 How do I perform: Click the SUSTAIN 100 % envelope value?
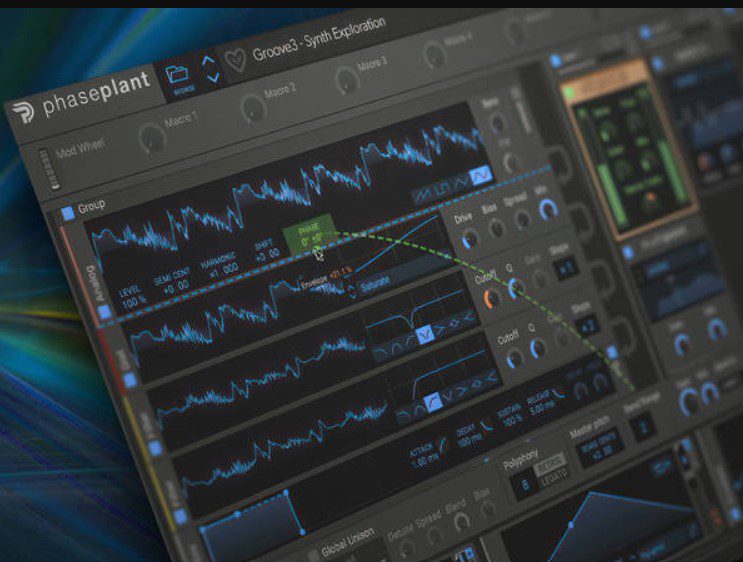tap(510, 415)
